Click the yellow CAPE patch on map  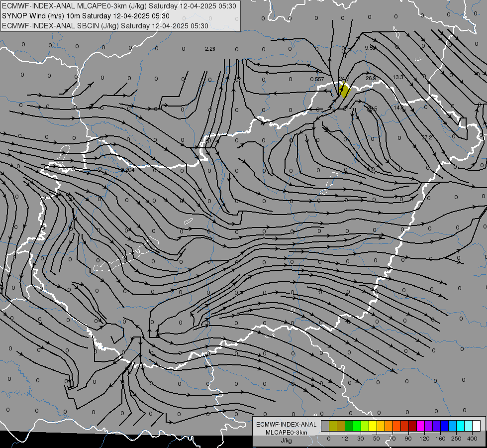point(344,90)
